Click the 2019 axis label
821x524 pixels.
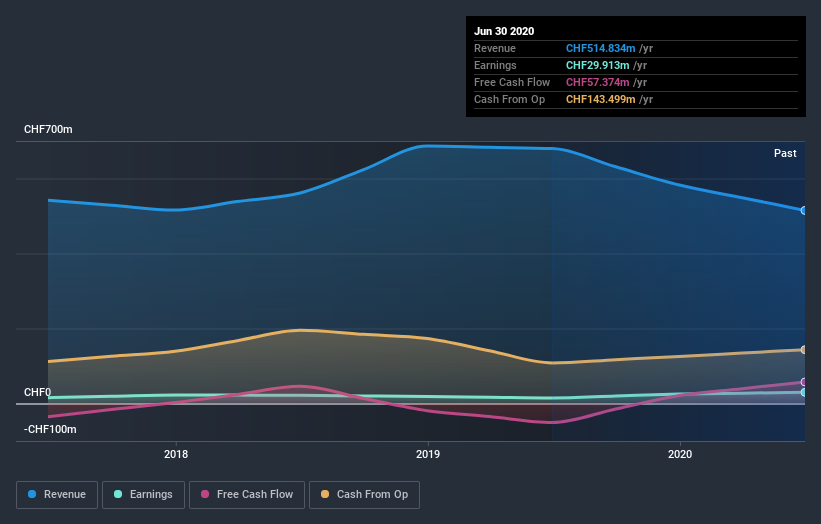[428, 454]
